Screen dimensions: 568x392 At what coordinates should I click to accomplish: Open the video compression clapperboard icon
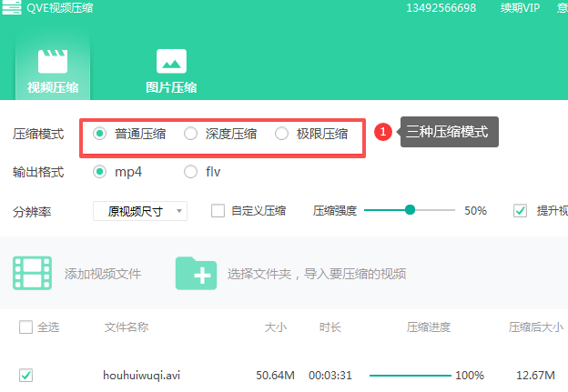tap(53, 61)
